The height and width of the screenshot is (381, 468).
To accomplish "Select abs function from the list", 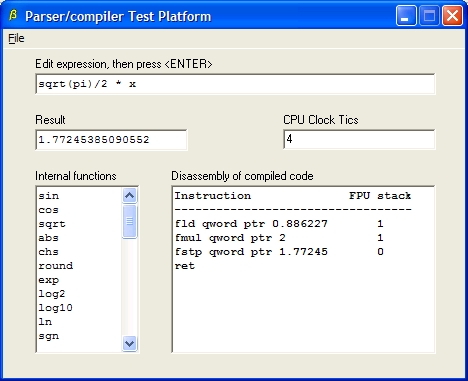I will pyautogui.click(x=48, y=238).
